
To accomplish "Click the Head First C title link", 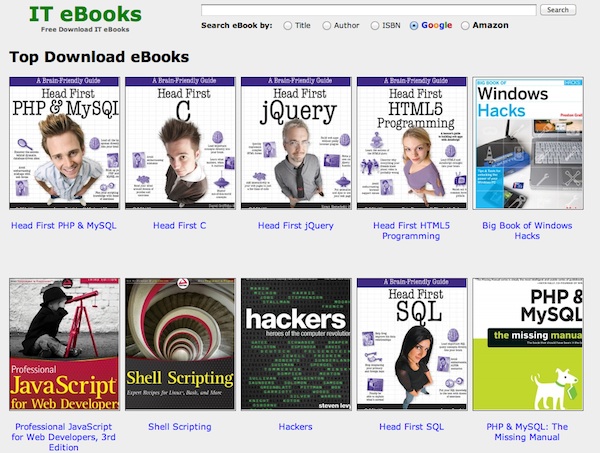I will point(179,226).
